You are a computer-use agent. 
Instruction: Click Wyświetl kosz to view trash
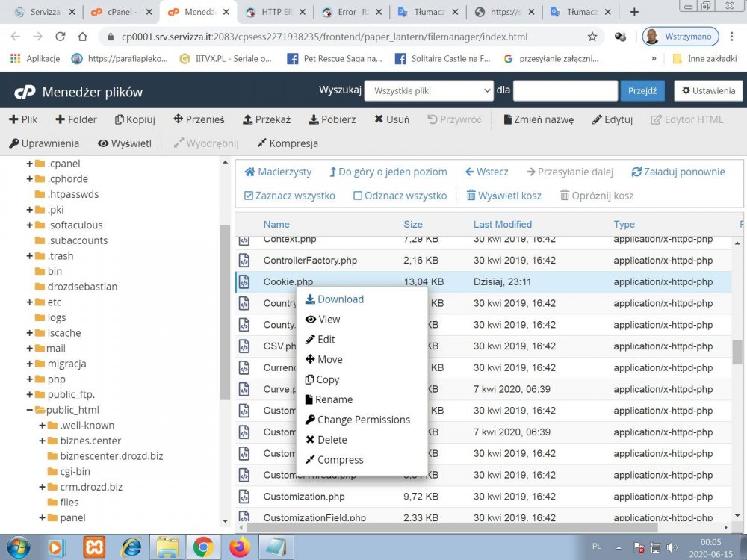pos(504,196)
